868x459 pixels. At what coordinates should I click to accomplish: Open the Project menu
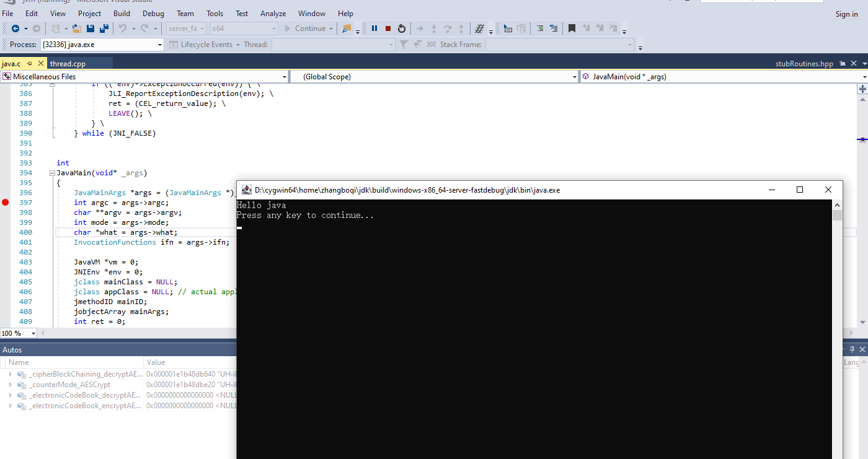click(90, 14)
